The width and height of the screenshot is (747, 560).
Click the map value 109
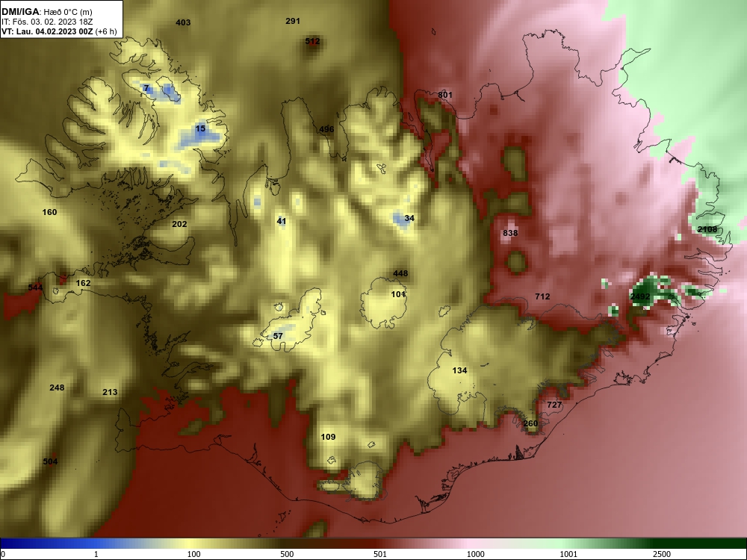pyautogui.click(x=328, y=437)
